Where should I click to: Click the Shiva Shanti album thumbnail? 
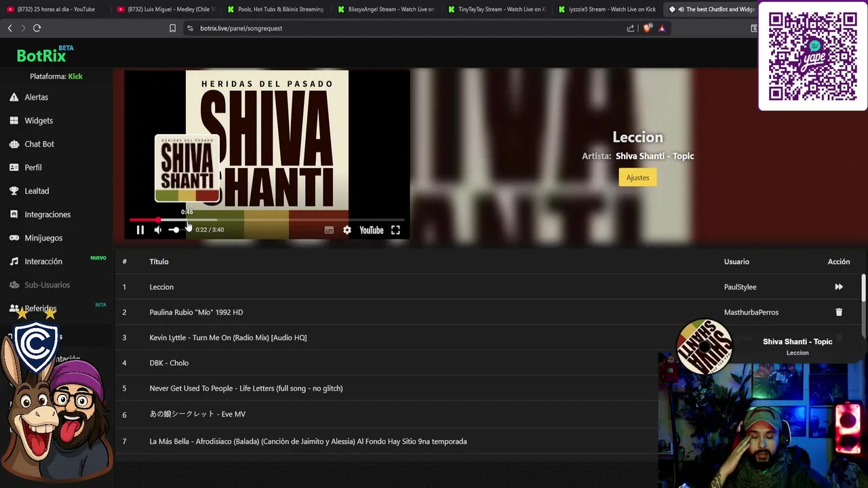[x=187, y=168]
